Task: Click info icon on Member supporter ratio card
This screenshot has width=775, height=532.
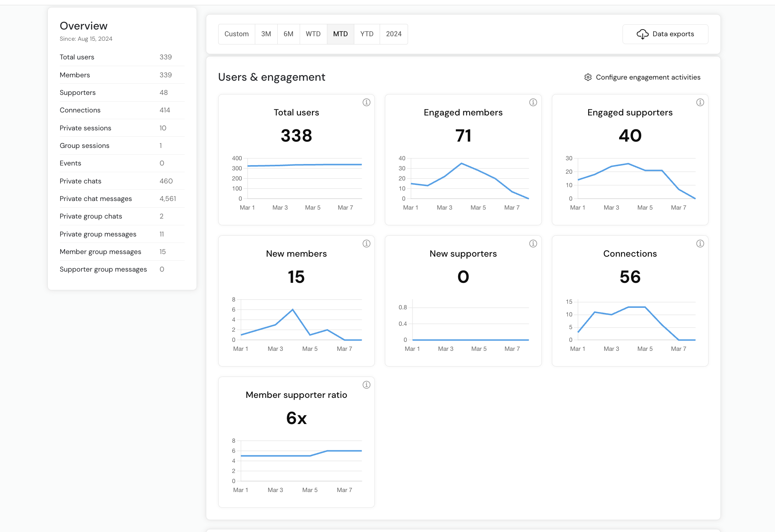Action: coord(366,385)
